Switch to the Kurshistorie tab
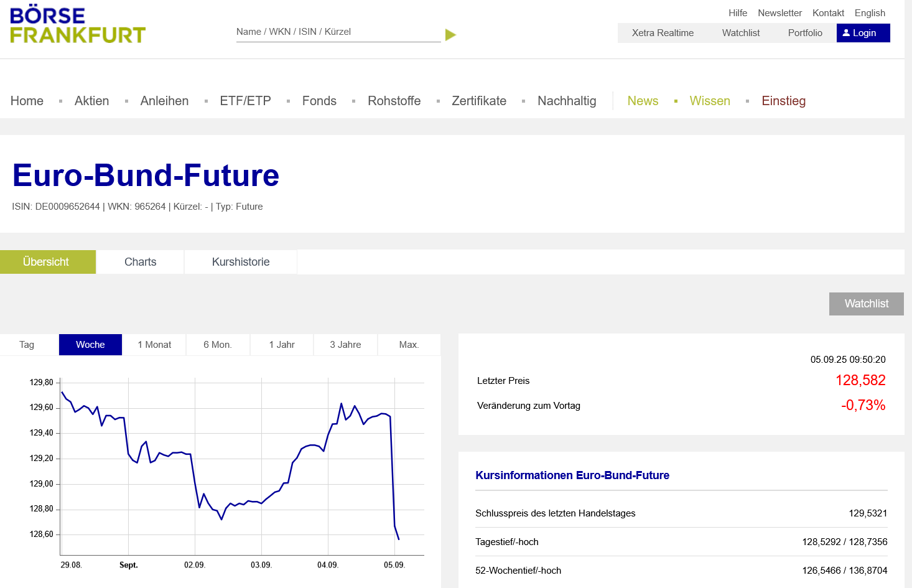 [240, 262]
